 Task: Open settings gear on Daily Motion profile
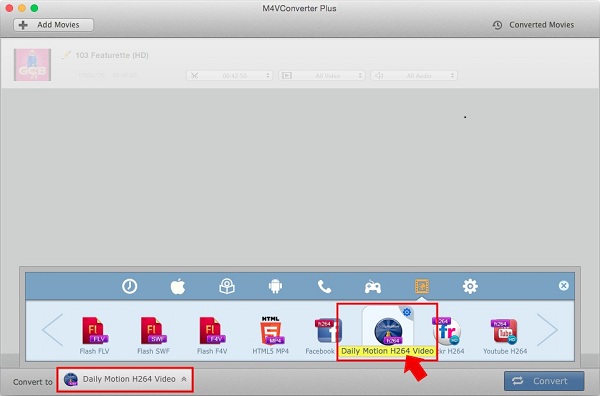(x=407, y=312)
